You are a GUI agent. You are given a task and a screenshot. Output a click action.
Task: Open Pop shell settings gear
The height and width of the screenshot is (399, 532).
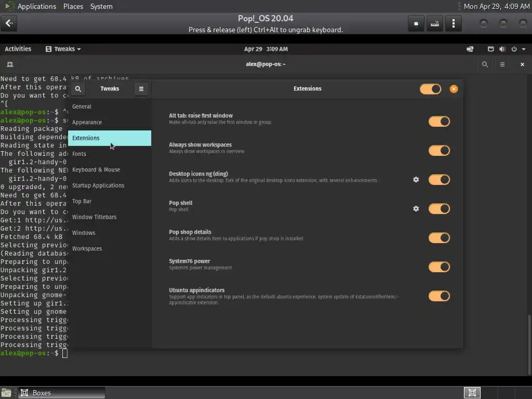pos(416,209)
